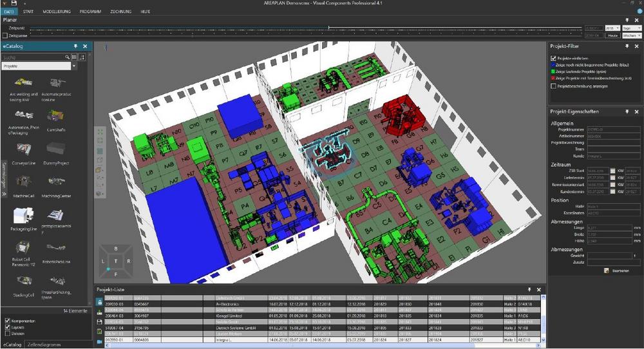Toggle the Zeitspanne checkbox

[x=6, y=35]
